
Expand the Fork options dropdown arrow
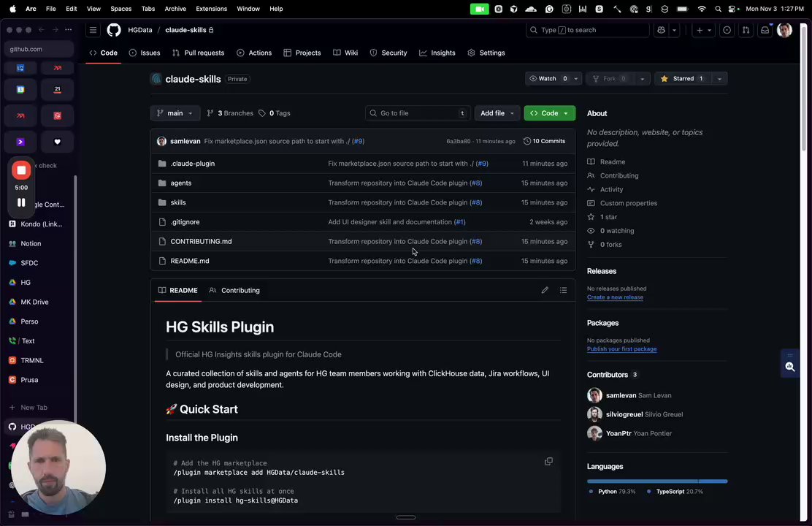click(x=642, y=79)
